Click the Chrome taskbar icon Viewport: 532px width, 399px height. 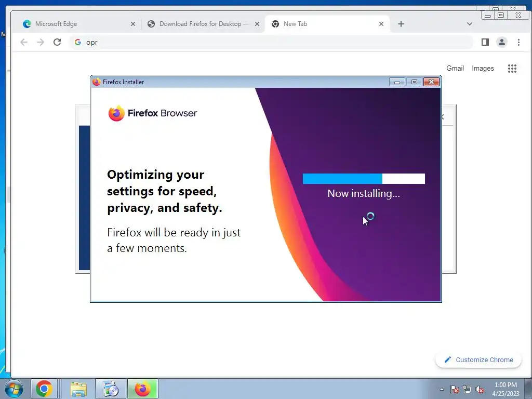(x=44, y=389)
